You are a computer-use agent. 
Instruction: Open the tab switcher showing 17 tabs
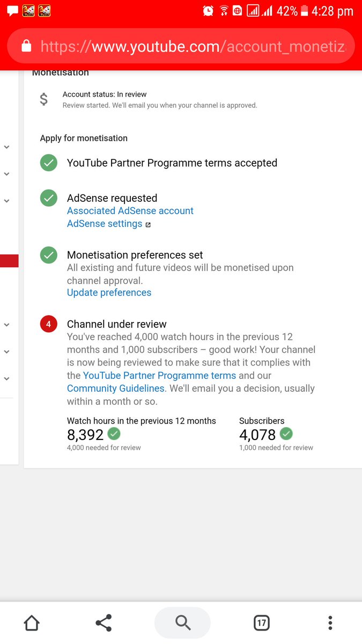(x=261, y=623)
